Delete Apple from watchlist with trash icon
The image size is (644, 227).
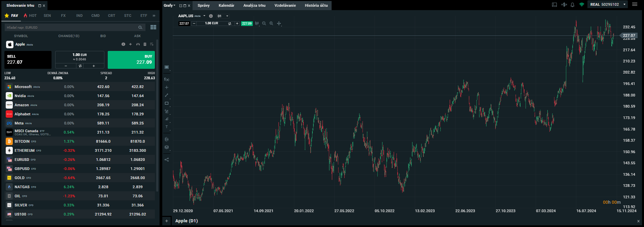tap(145, 44)
